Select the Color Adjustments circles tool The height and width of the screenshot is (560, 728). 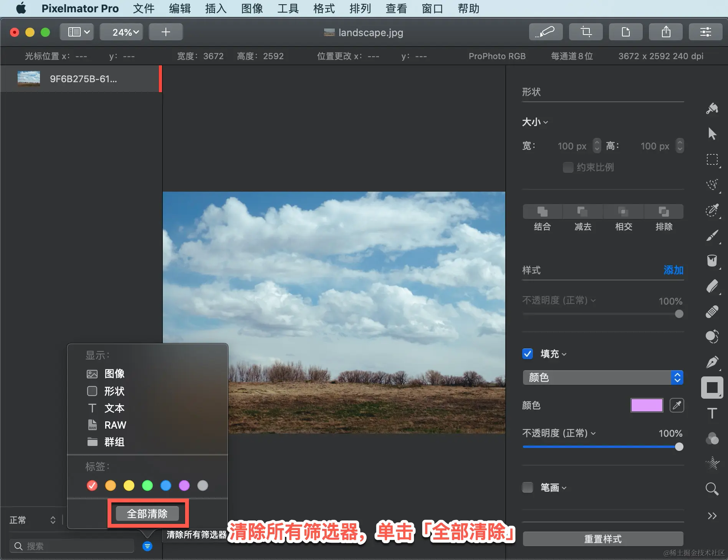[712, 439]
